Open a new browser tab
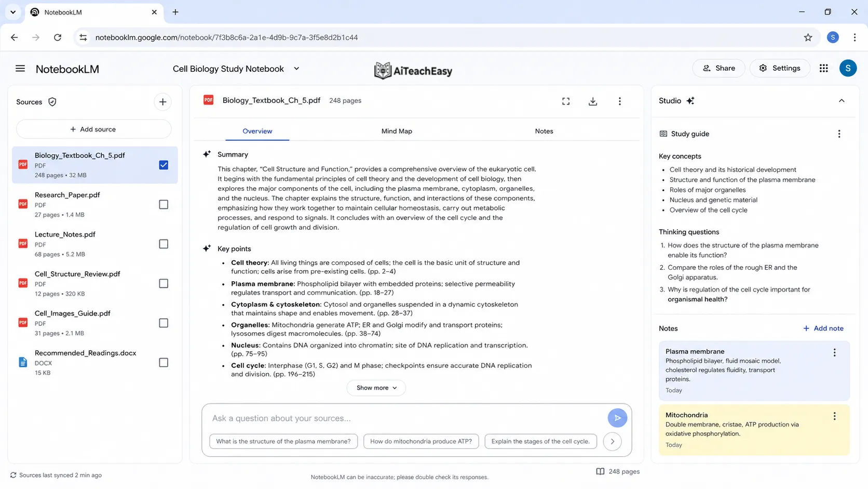 175,12
